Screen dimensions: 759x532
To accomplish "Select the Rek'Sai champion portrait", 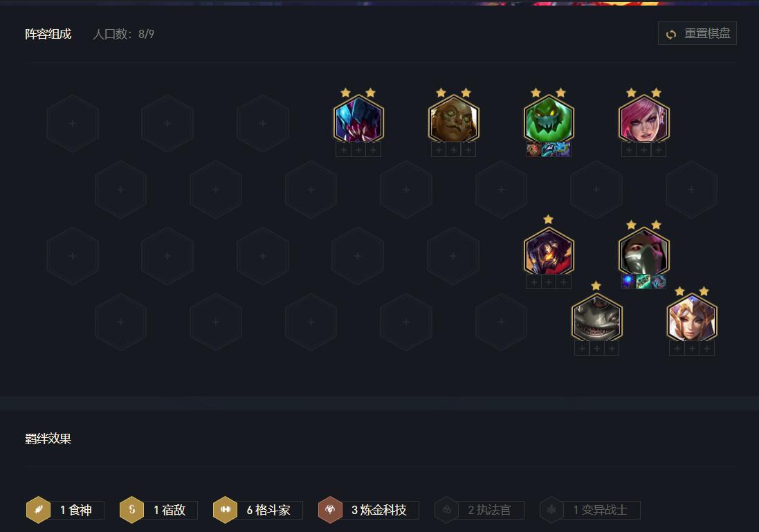I will point(358,120).
